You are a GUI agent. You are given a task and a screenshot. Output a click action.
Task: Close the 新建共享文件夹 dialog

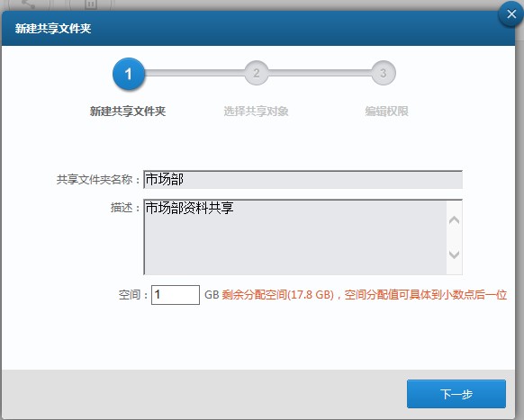pyautogui.click(x=511, y=14)
